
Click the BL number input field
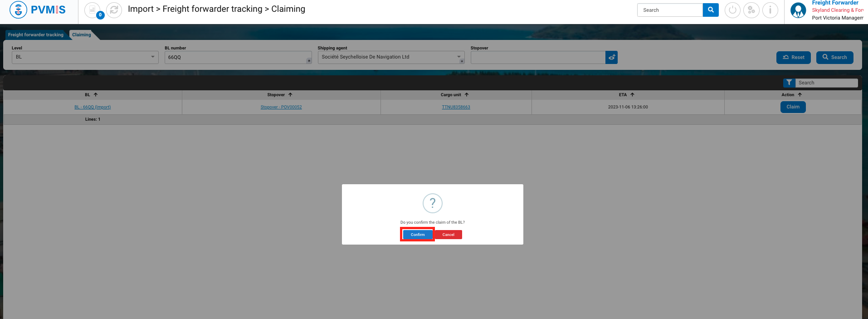pos(236,58)
